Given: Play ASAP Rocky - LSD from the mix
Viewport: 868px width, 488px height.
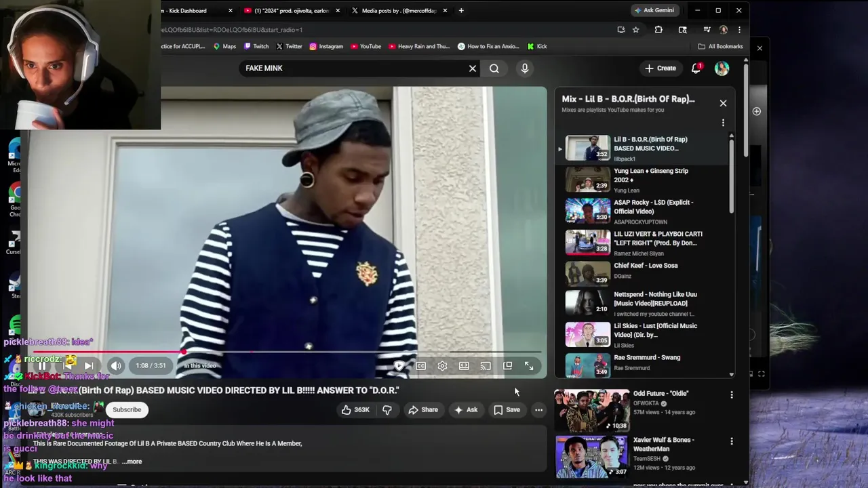Looking at the screenshot, I should click(x=642, y=211).
